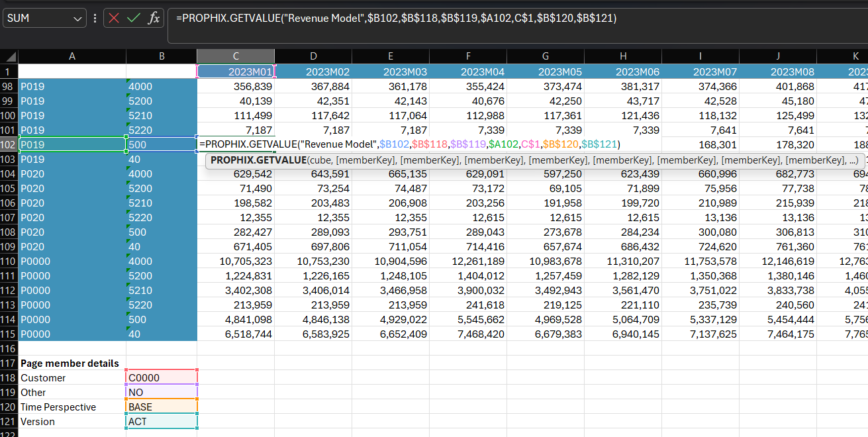Image resolution: width=868 pixels, height=437 pixels.
Task: Select the Version value cell ACT
Action: 161,421
